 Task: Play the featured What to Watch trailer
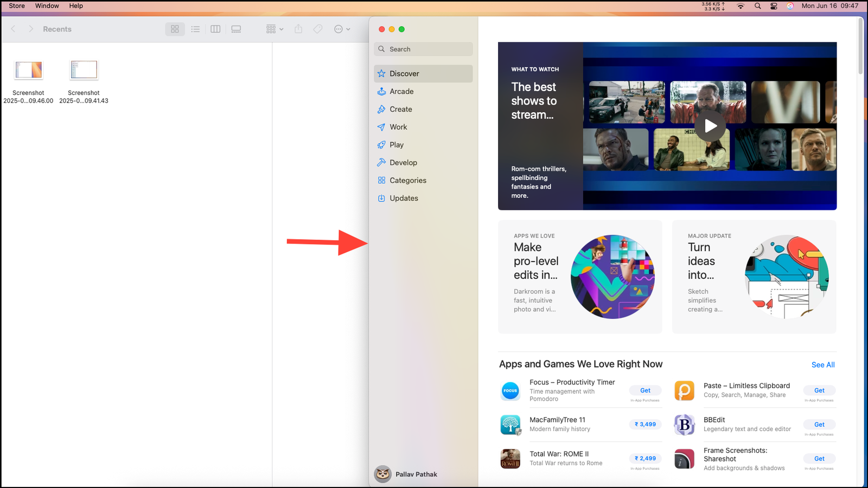coord(710,126)
